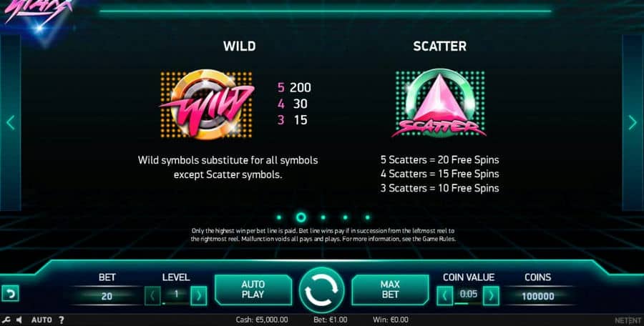Go to the next paytable page
The image size is (644, 326).
click(x=633, y=123)
